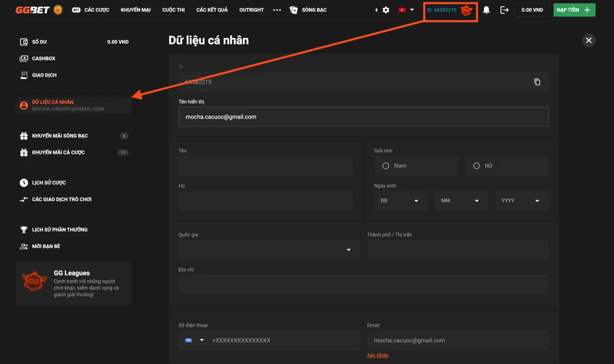The height and width of the screenshot is (364, 614).
Task: Open the Lịch sử cược sidebar link
Action: click(49, 183)
